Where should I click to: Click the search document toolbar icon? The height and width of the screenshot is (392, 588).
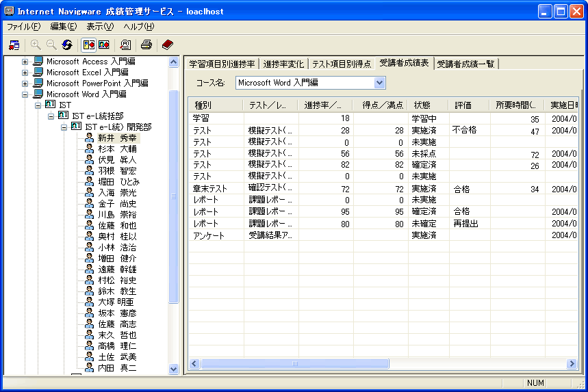125,45
